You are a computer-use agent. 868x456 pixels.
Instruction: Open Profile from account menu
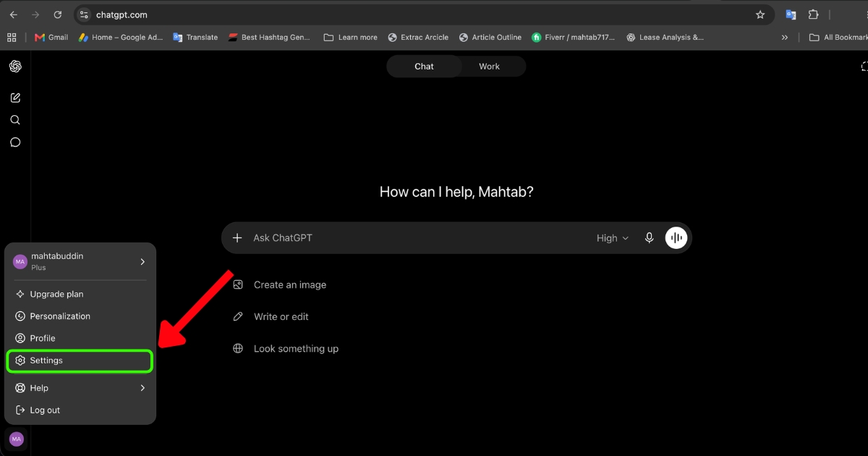(x=80, y=338)
